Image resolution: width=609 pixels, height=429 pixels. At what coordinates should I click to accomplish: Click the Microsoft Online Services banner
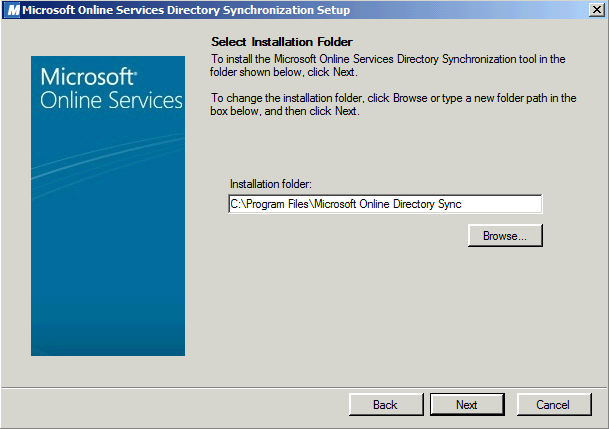pos(108,206)
